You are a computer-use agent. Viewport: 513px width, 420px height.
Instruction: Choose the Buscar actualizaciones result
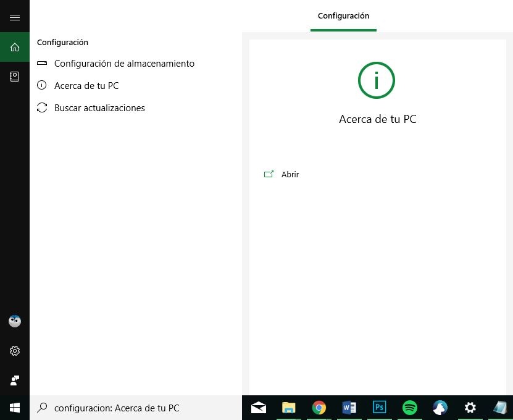point(99,108)
